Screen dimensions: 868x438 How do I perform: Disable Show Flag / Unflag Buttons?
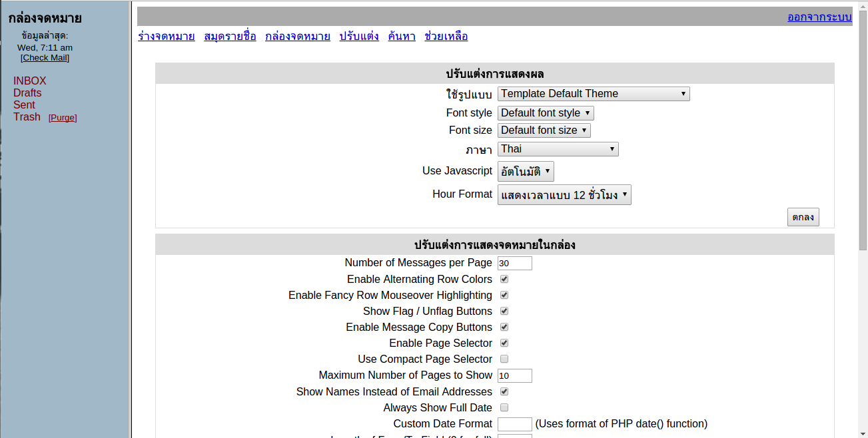tap(504, 312)
